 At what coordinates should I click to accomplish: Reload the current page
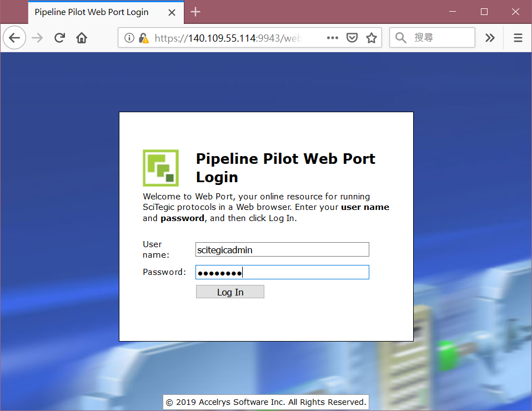pyautogui.click(x=60, y=38)
